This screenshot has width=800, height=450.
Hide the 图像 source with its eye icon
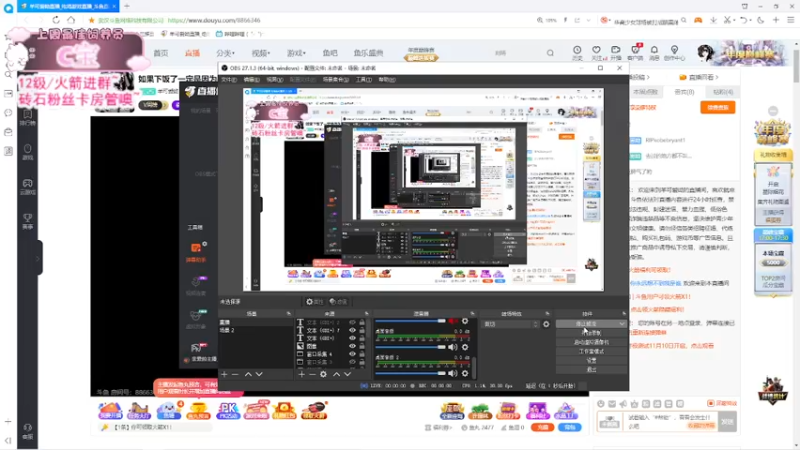pyautogui.click(x=352, y=346)
